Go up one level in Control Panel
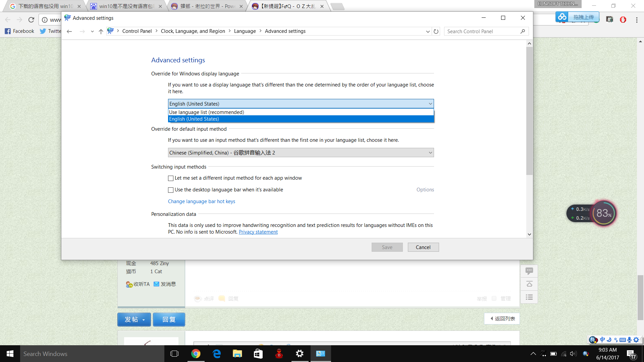Image resolution: width=644 pixels, height=362 pixels. [x=101, y=31]
